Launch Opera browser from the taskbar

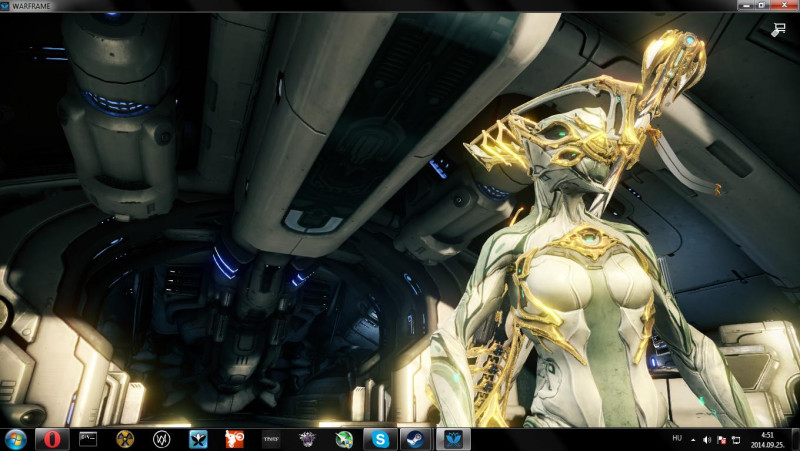pos(52,439)
